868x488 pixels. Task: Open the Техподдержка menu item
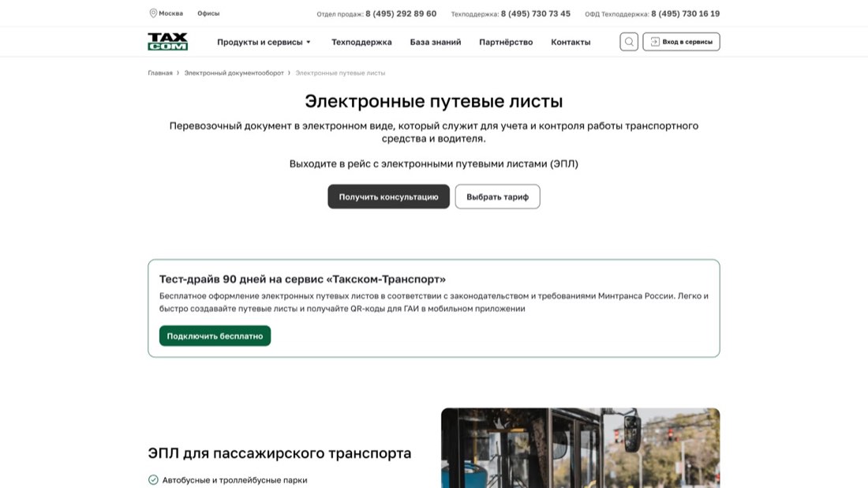point(361,42)
